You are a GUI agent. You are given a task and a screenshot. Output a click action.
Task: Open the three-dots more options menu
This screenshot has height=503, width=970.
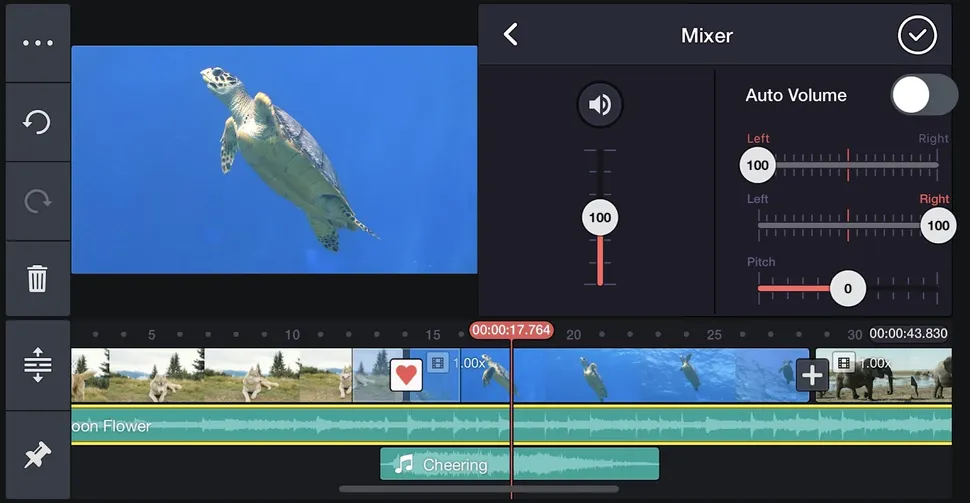tap(37, 43)
